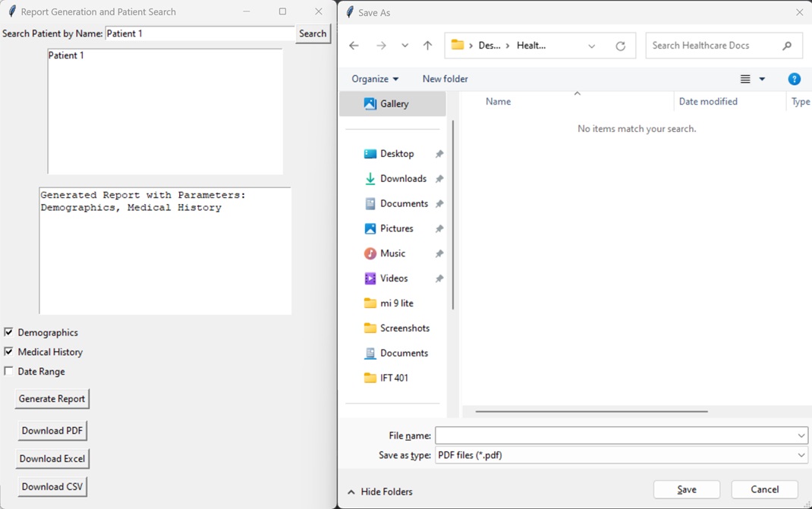Go back in Save As dialog
812x509 pixels.
click(x=354, y=46)
